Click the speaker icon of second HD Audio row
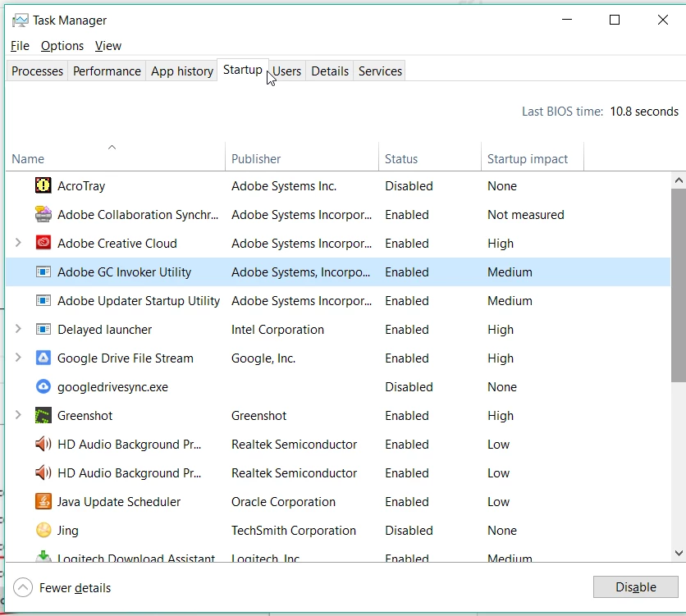 43,472
